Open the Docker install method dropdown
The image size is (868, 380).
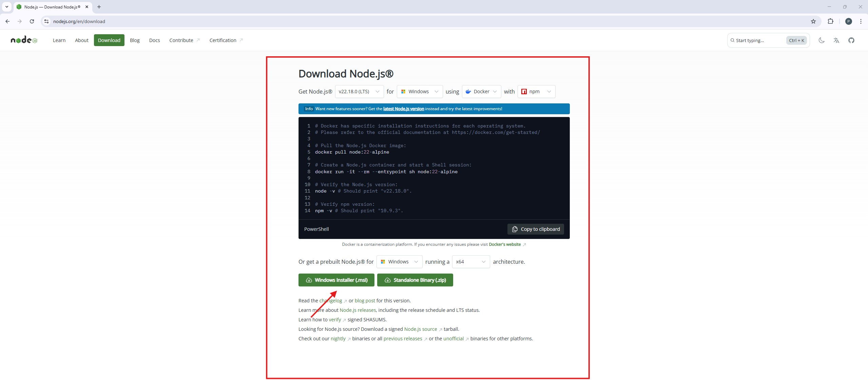pos(481,92)
